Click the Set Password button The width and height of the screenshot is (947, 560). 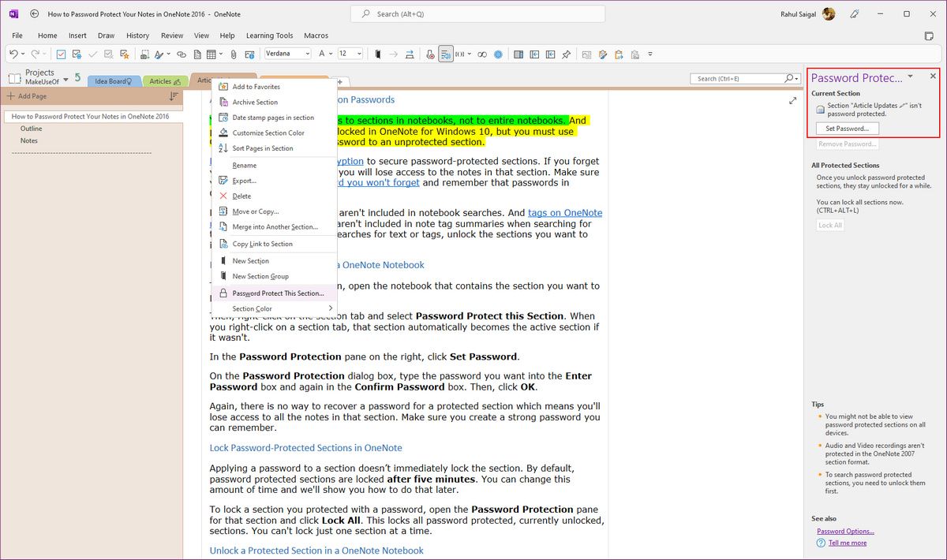847,129
